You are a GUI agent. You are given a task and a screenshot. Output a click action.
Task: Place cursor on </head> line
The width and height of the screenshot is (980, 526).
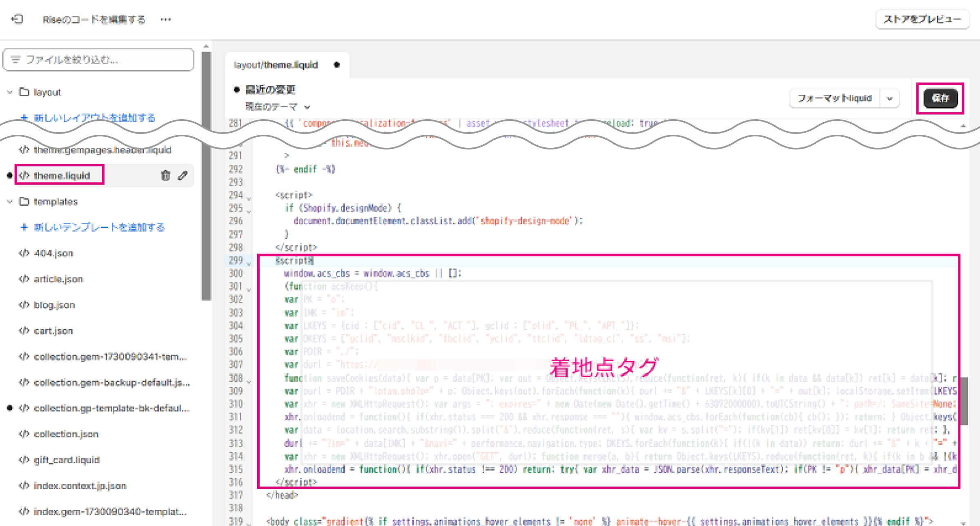click(282, 495)
